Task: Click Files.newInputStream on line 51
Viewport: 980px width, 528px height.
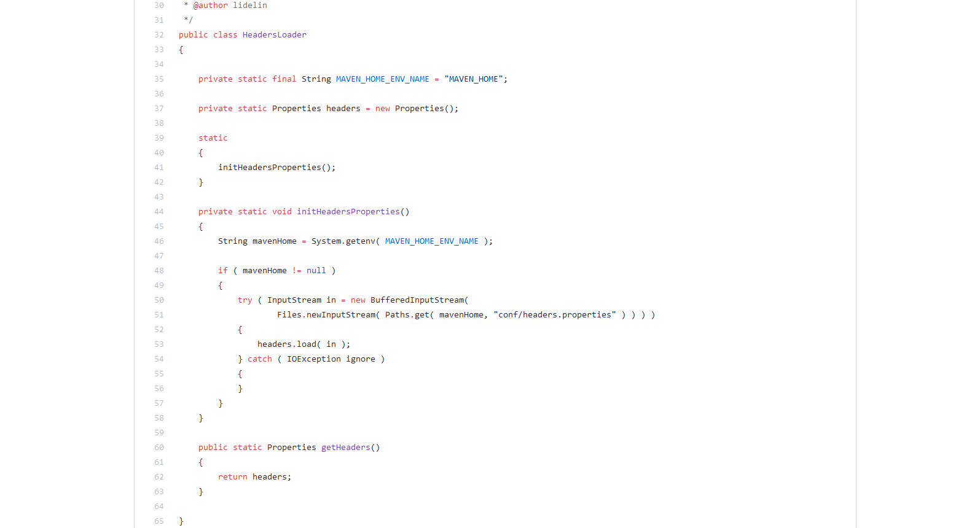Action: pos(326,315)
